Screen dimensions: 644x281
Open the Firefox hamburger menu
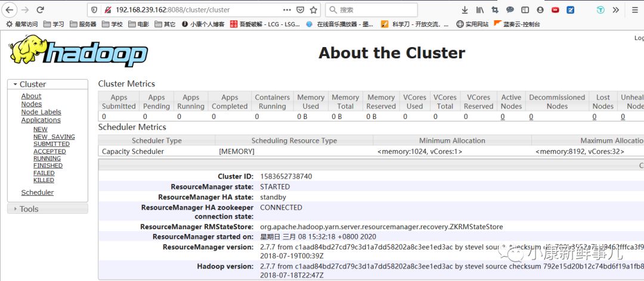[x=634, y=10]
